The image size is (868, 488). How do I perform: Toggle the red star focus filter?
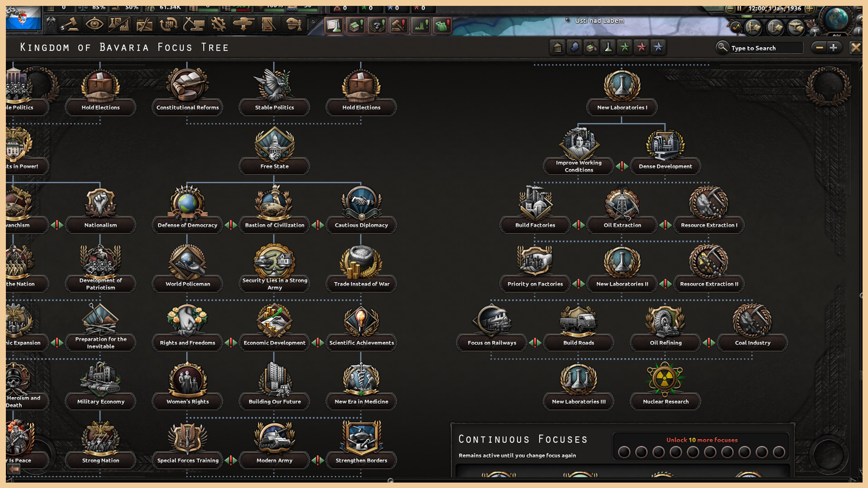(642, 47)
